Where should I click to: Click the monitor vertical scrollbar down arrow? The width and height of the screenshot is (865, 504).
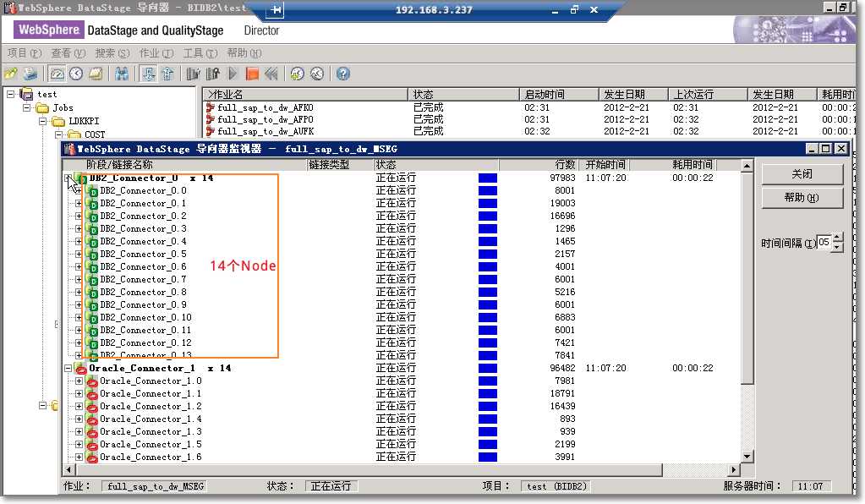(747, 457)
